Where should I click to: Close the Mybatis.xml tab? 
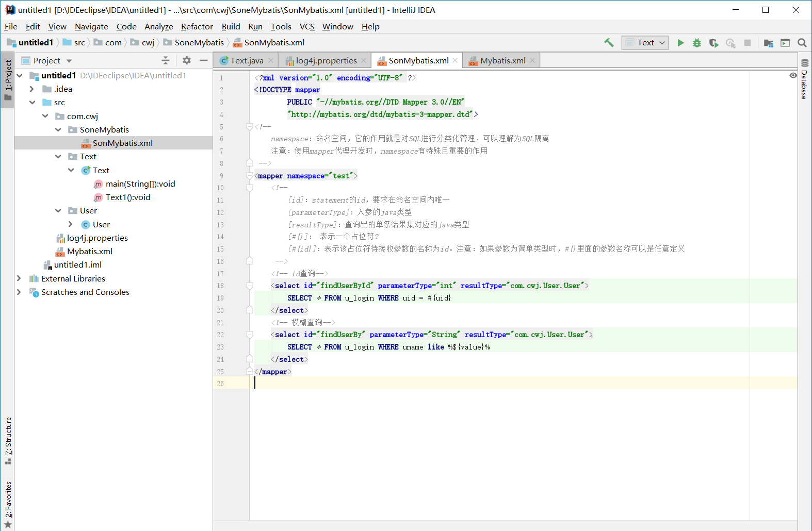point(532,60)
